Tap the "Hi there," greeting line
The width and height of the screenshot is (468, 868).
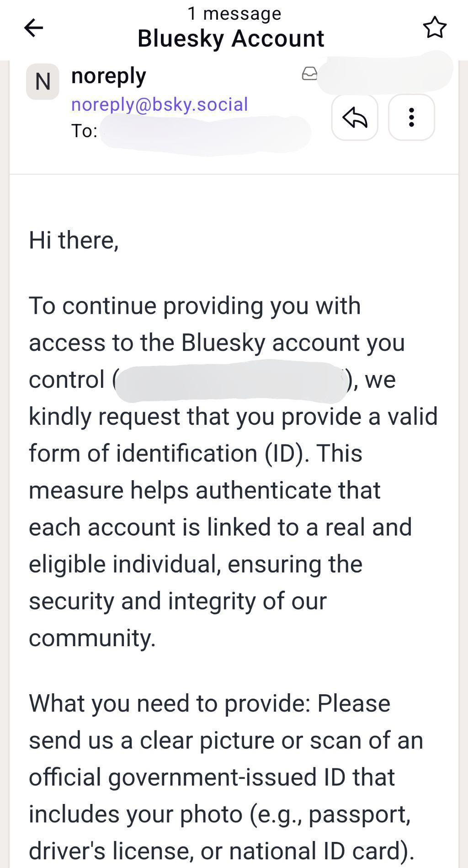74,240
